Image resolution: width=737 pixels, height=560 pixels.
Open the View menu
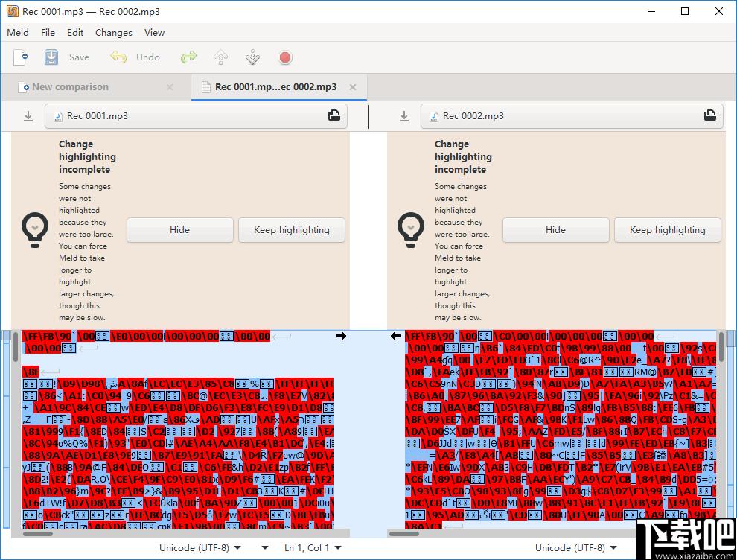point(154,33)
